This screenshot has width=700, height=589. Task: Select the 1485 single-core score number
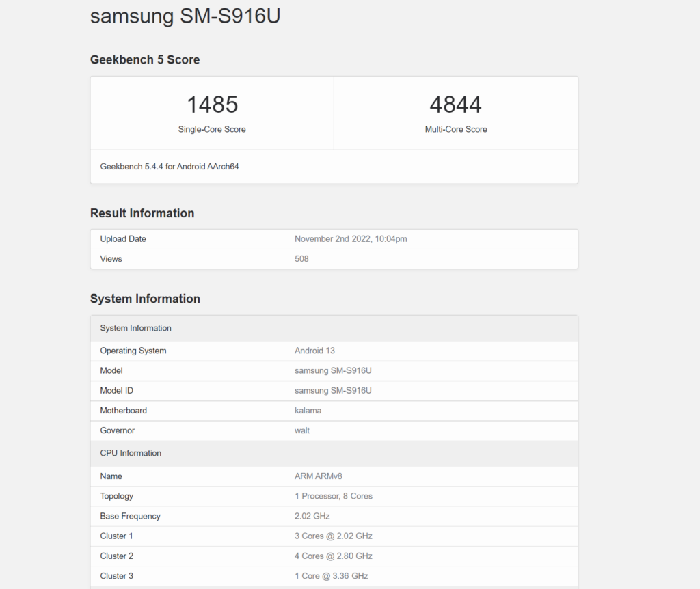tap(212, 105)
